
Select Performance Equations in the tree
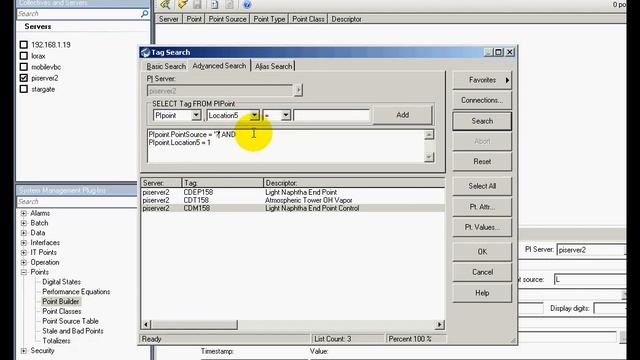76,292
